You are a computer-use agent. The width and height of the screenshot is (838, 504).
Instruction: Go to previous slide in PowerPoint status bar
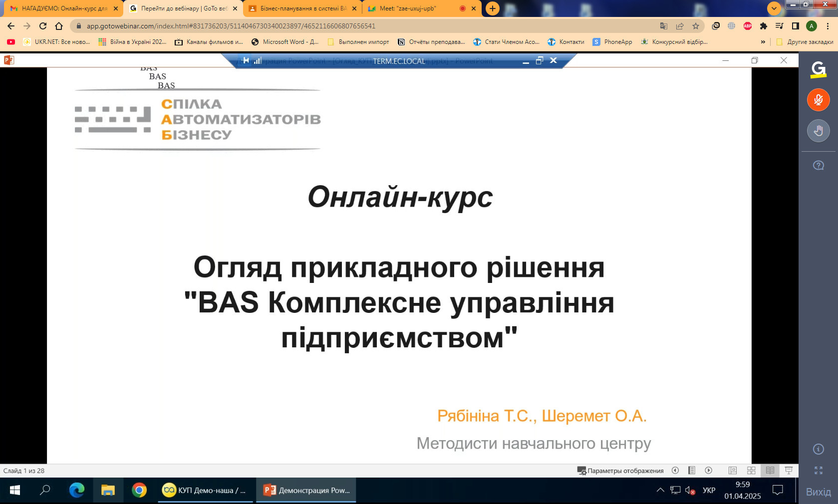coord(675,470)
